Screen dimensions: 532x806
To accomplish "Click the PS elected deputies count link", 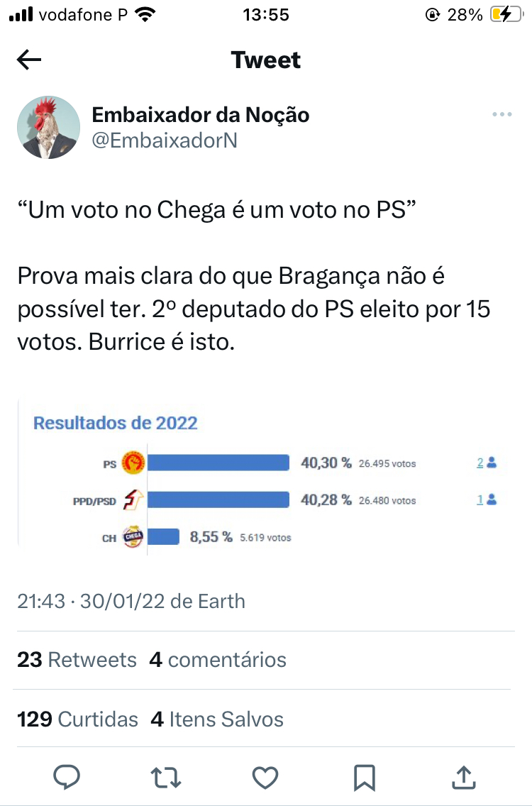I will click(x=480, y=463).
